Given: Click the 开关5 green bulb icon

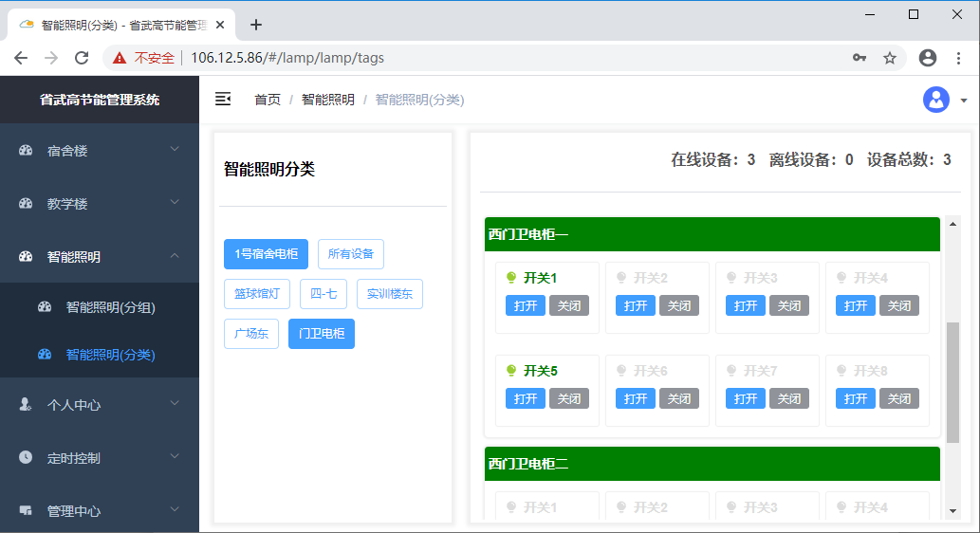Looking at the screenshot, I should (511, 371).
